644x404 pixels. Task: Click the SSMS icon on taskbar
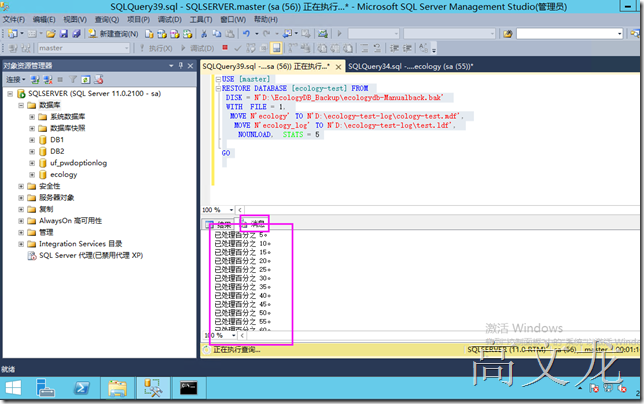coord(153,388)
